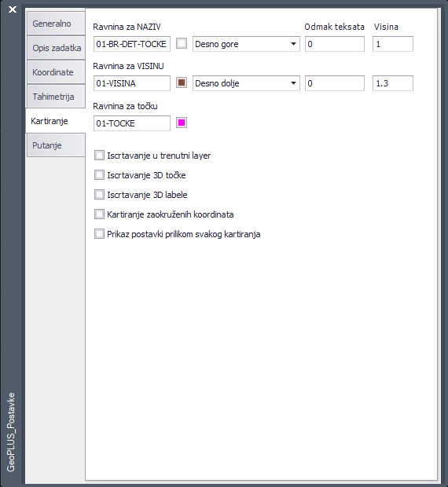Click the Visina field containing 1.3

pyautogui.click(x=393, y=83)
